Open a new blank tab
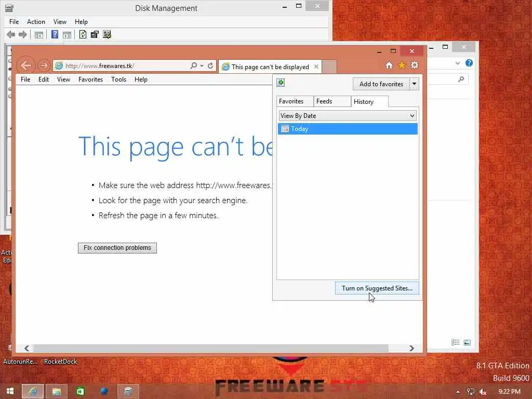 [329, 66]
